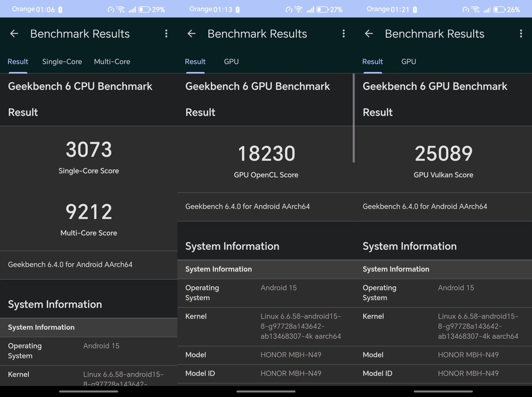Tap Wi-Fi icon in 01:13 status bar
The width and height of the screenshot is (532, 397).
(299, 9)
